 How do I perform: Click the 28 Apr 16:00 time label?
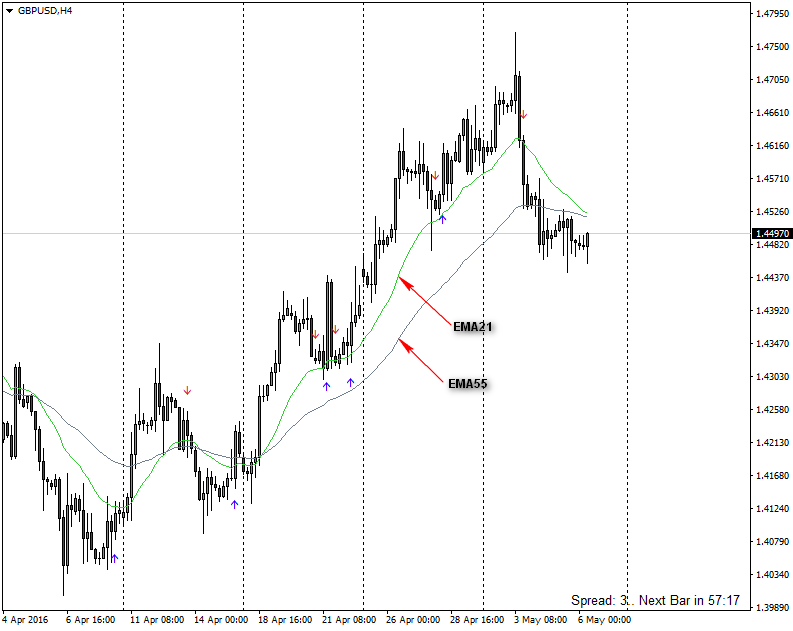point(477,620)
